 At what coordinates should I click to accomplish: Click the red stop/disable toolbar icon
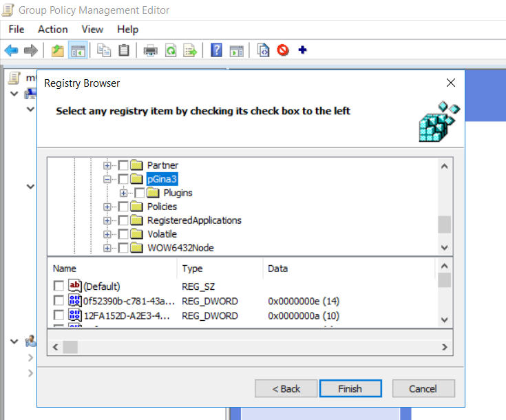[x=283, y=50]
